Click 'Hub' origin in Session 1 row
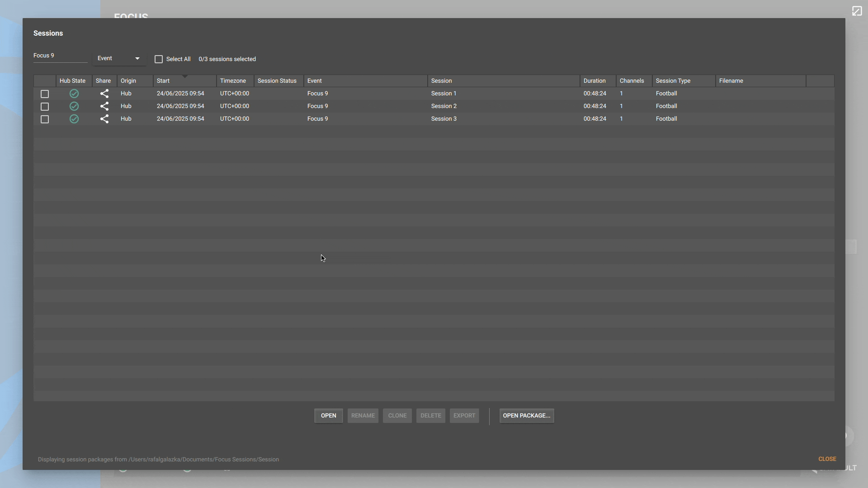The height and width of the screenshot is (488, 868). 126,94
